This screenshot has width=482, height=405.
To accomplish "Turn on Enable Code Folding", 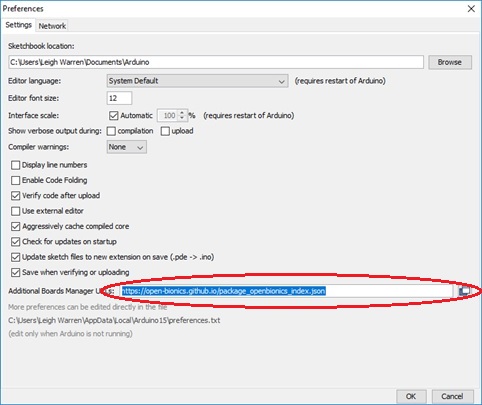I will click(x=16, y=180).
